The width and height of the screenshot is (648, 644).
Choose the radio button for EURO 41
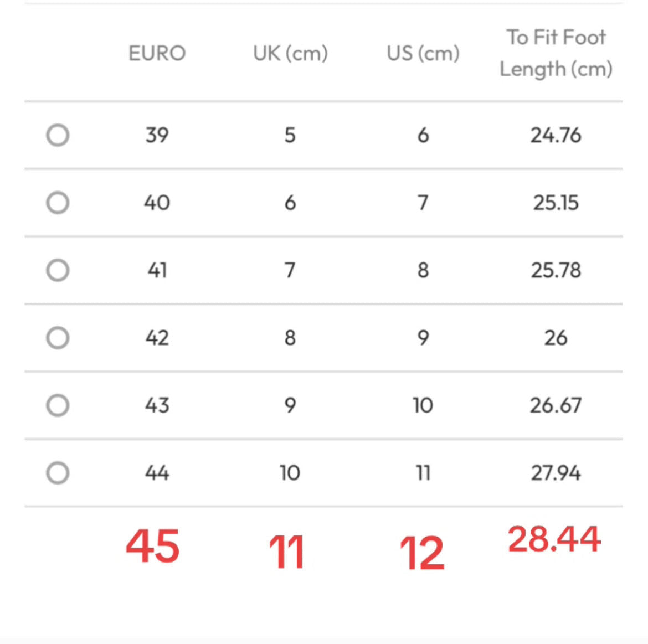(58, 270)
